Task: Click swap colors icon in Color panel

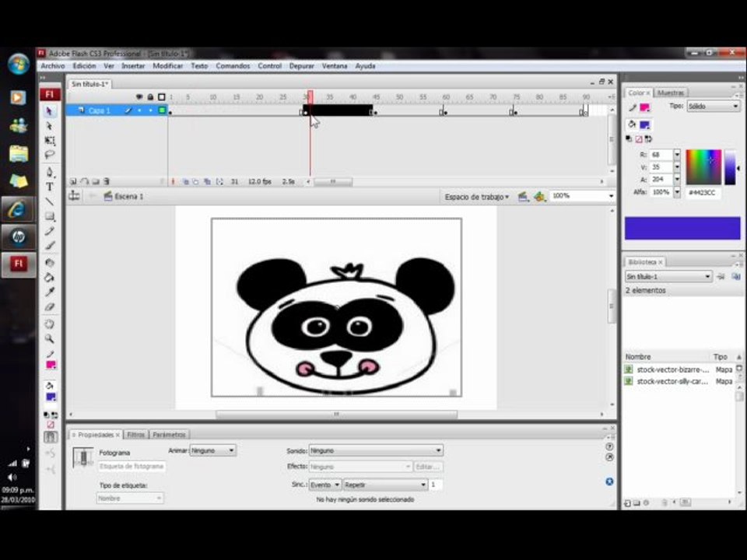Action: (648, 139)
